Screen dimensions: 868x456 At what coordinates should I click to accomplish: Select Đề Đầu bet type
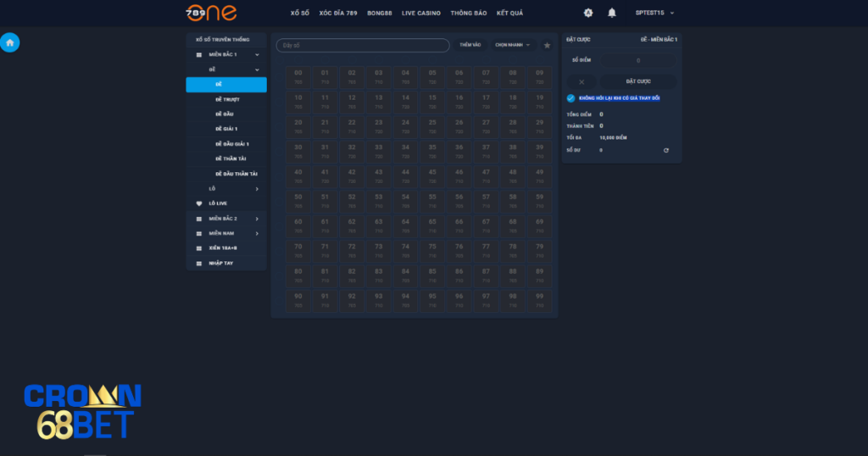(226, 114)
